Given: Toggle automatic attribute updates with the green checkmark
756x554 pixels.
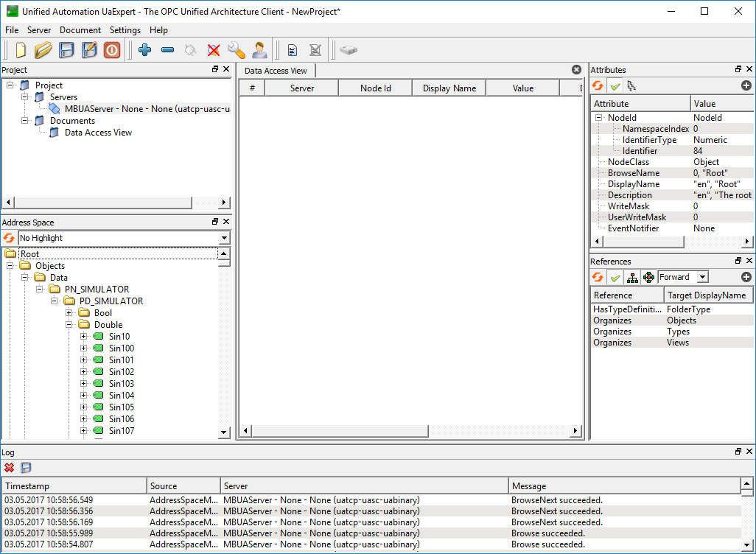Looking at the screenshot, I should click(x=615, y=85).
